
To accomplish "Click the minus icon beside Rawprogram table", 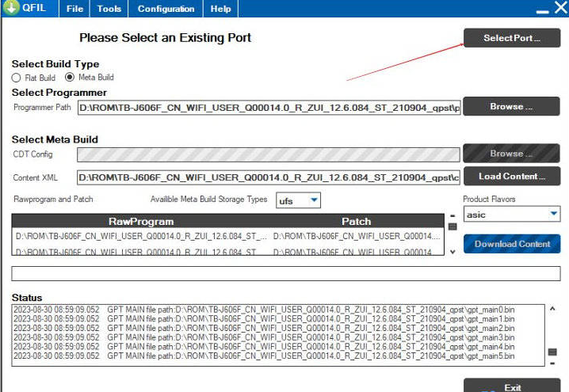I will click(x=453, y=215).
